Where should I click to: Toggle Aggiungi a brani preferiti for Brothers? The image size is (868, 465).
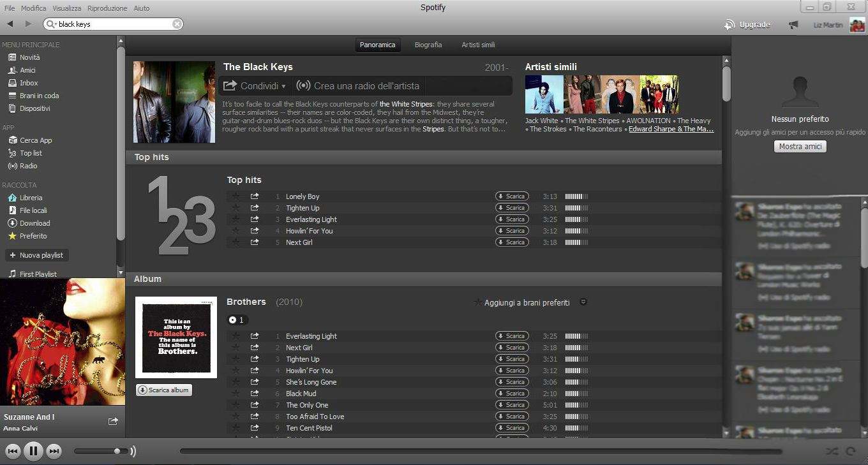click(521, 302)
